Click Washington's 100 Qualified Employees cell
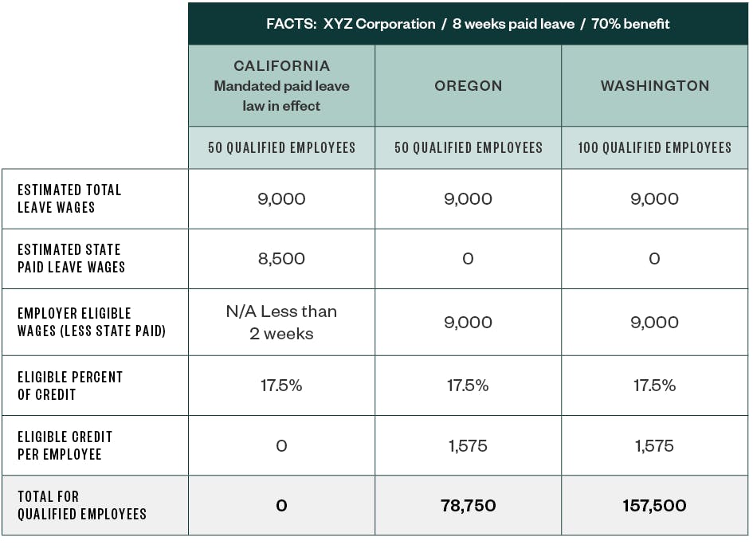This screenshot has width=753, height=560. pos(654,147)
